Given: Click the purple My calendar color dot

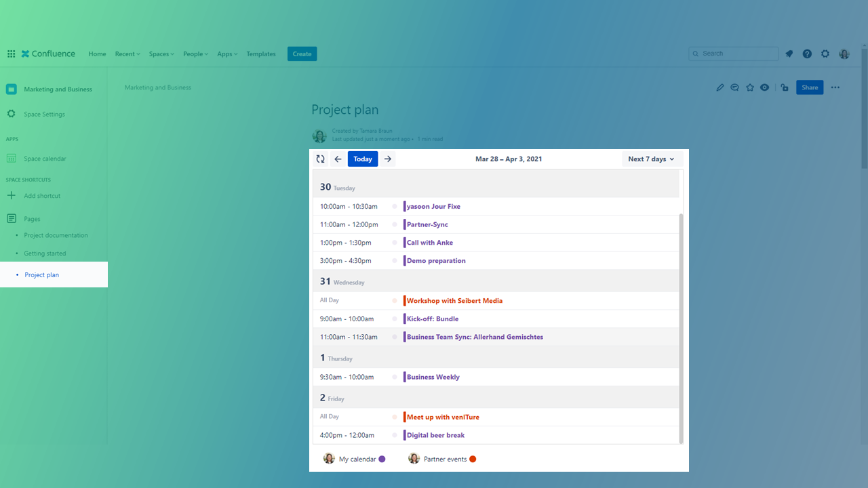Looking at the screenshot, I should (382, 459).
